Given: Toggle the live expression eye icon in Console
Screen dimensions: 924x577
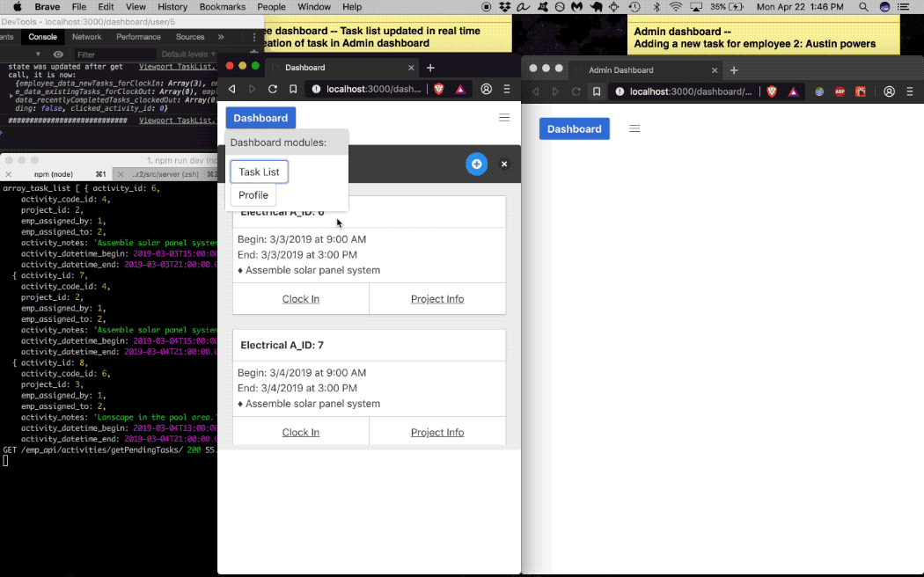Looking at the screenshot, I should click(58, 54).
